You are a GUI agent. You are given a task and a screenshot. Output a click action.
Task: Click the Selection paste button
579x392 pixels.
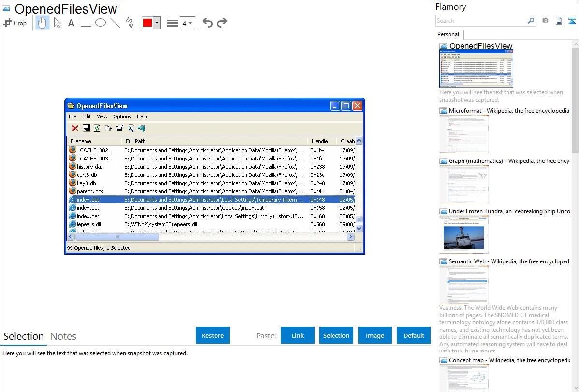click(336, 335)
